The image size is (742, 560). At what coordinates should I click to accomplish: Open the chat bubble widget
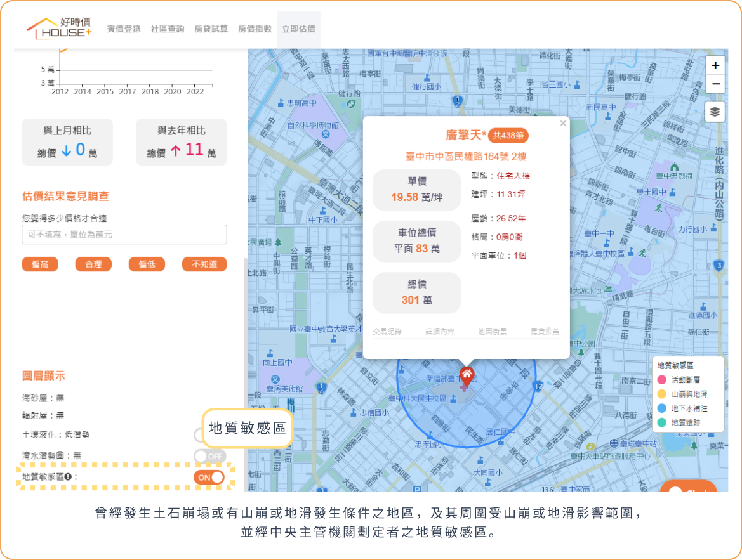[688, 490]
